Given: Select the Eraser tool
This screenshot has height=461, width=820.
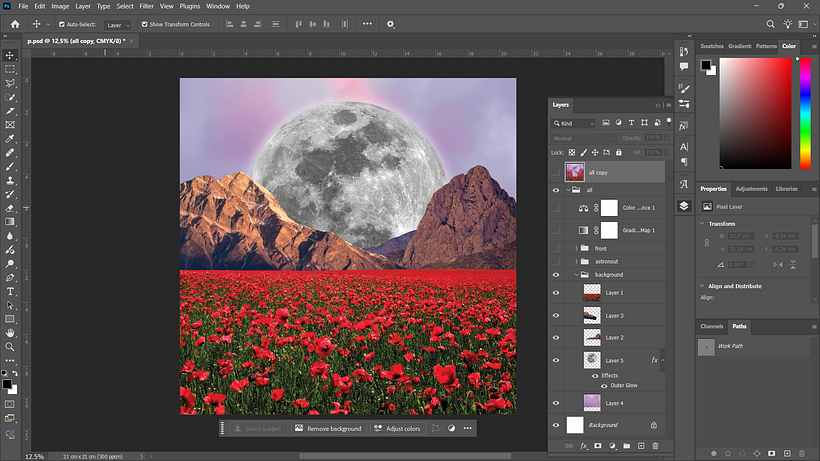Looking at the screenshot, I should (10, 208).
